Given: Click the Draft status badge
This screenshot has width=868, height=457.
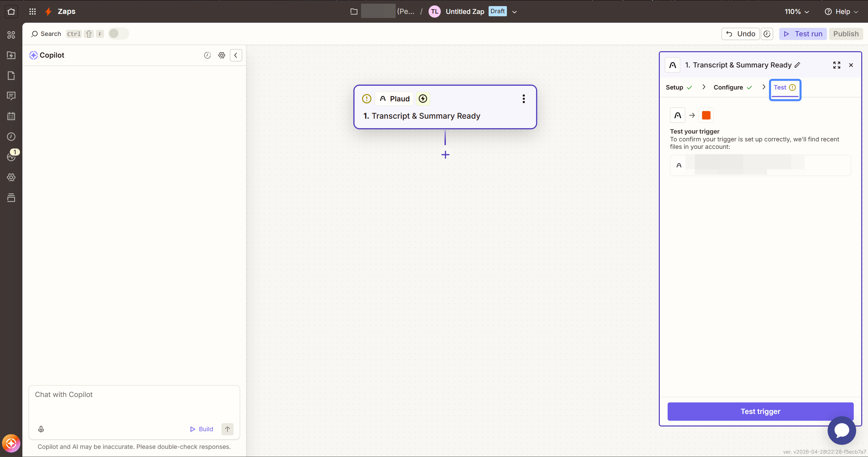Looking at the screenshot, I should (x=498, y=11).
